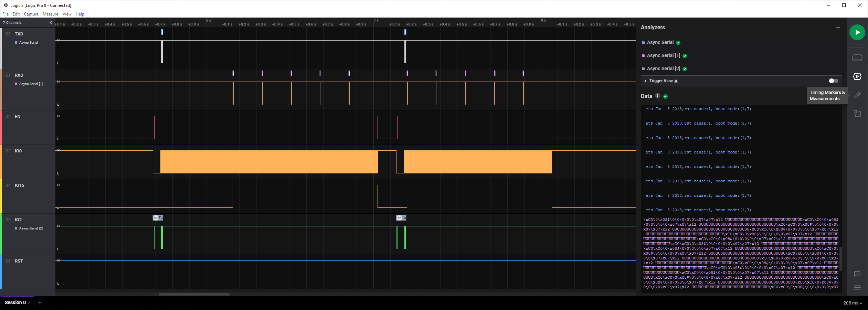868x310 pixels.
Task: Click the Async Serial [2] label under IO2
Action: click(x=31, y=228)
